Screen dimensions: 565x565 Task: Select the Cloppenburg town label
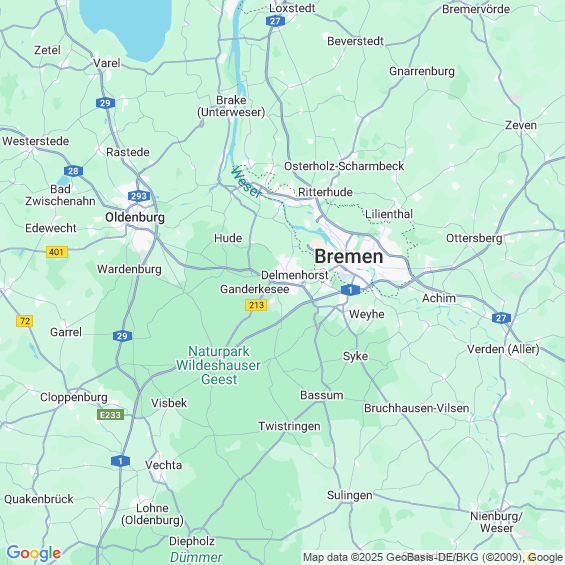[x=74, y=397]
